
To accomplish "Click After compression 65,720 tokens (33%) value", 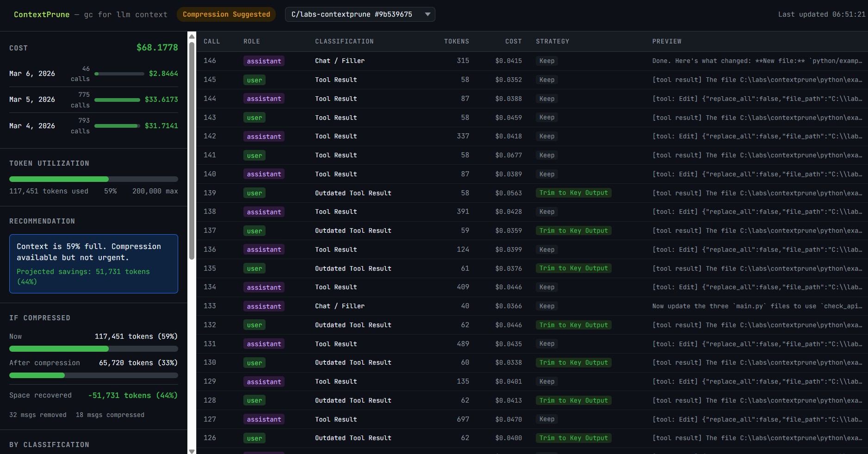I will [138, 363].
